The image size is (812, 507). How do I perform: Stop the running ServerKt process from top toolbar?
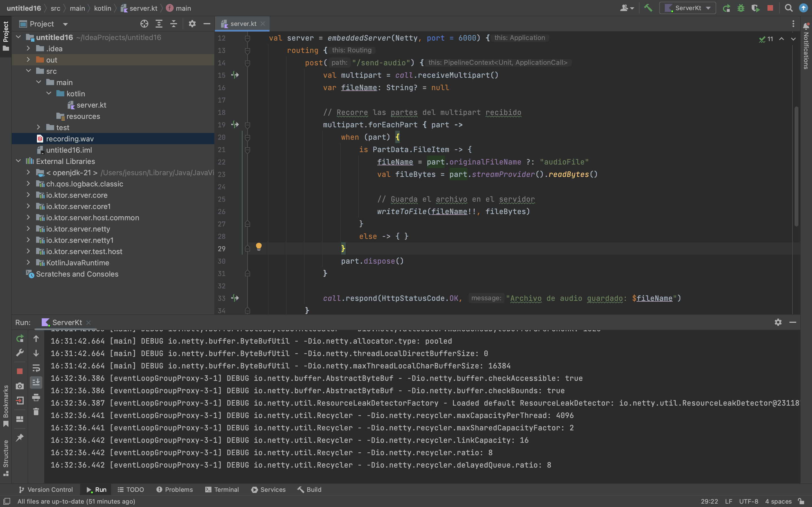pyautogui.click(x=770, y=8)
